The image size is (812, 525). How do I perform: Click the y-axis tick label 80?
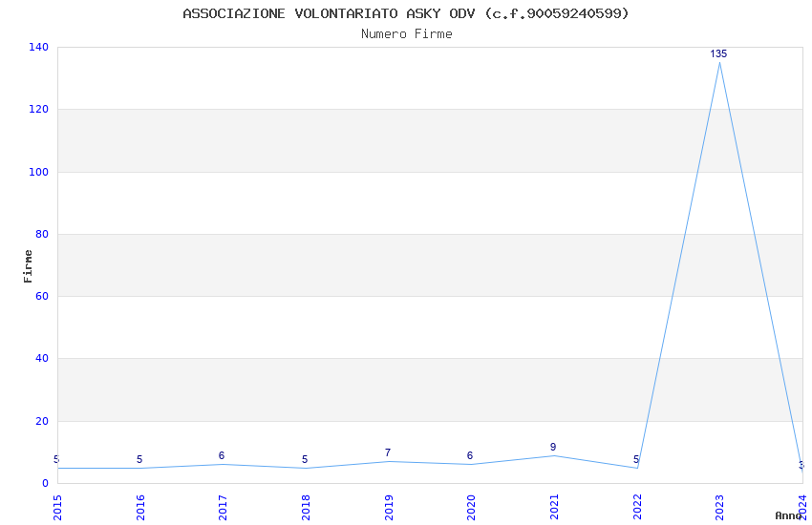pyautogui.click(x=41, y=234)
